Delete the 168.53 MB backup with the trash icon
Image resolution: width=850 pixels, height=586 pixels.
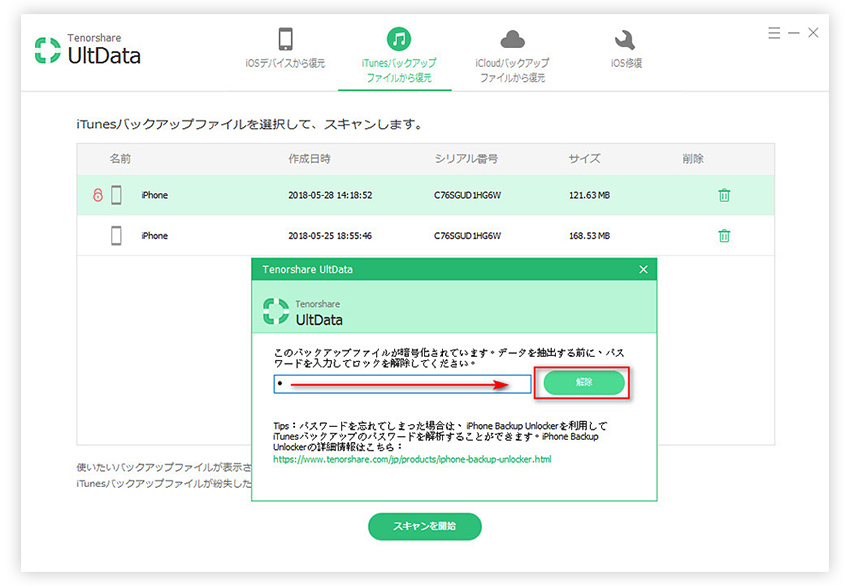724,236
